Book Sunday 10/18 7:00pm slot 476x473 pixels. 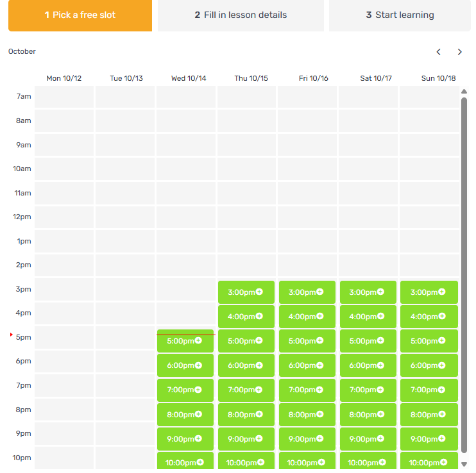[429, 390]
